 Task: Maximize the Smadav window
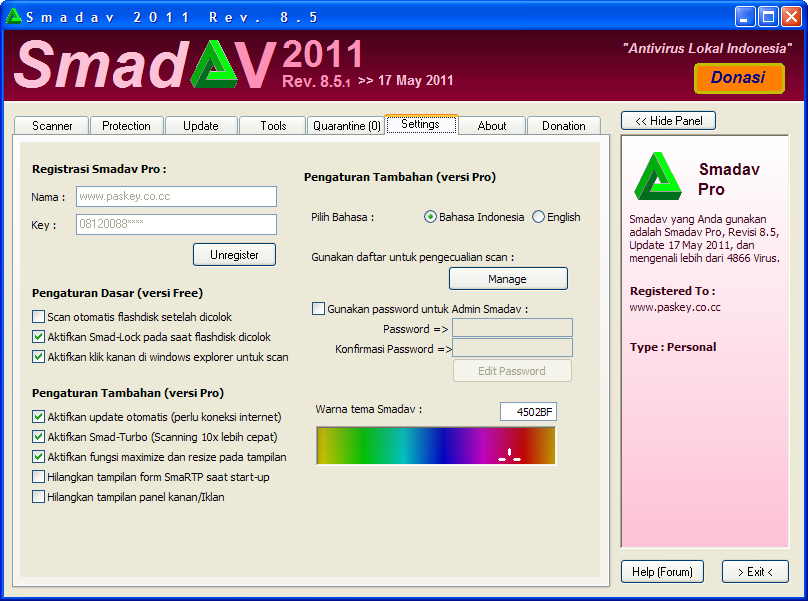[768, 17]
